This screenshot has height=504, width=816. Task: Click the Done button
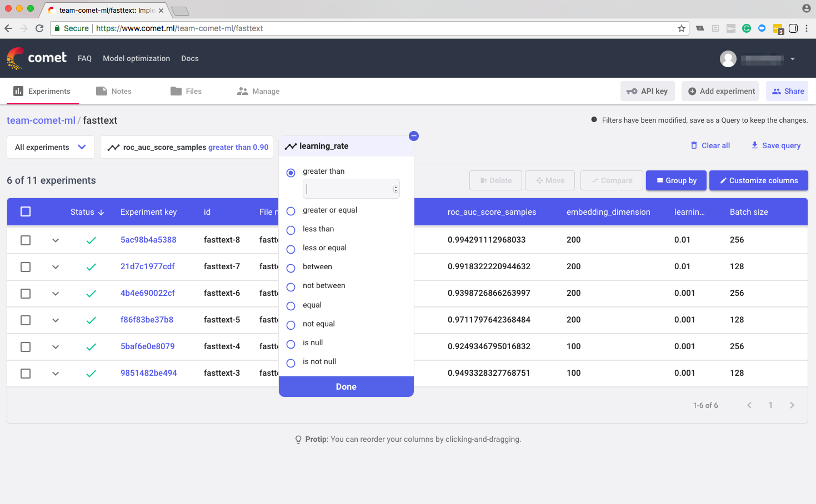(346, 386)
